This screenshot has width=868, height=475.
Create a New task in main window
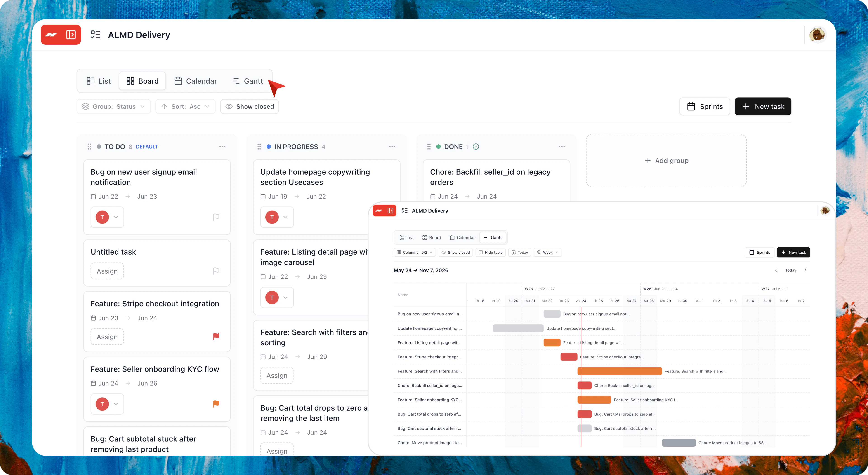763,106
